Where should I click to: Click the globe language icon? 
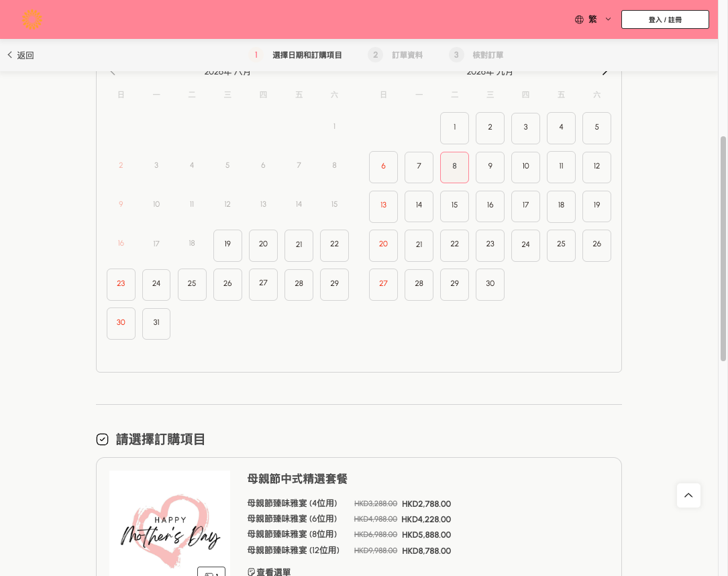(579, 19)
